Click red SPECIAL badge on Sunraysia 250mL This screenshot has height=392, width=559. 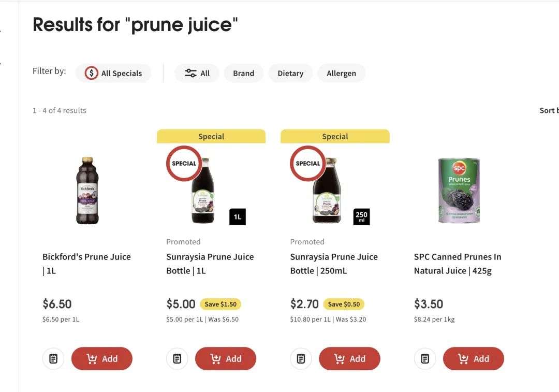click(x=307, y=163)
